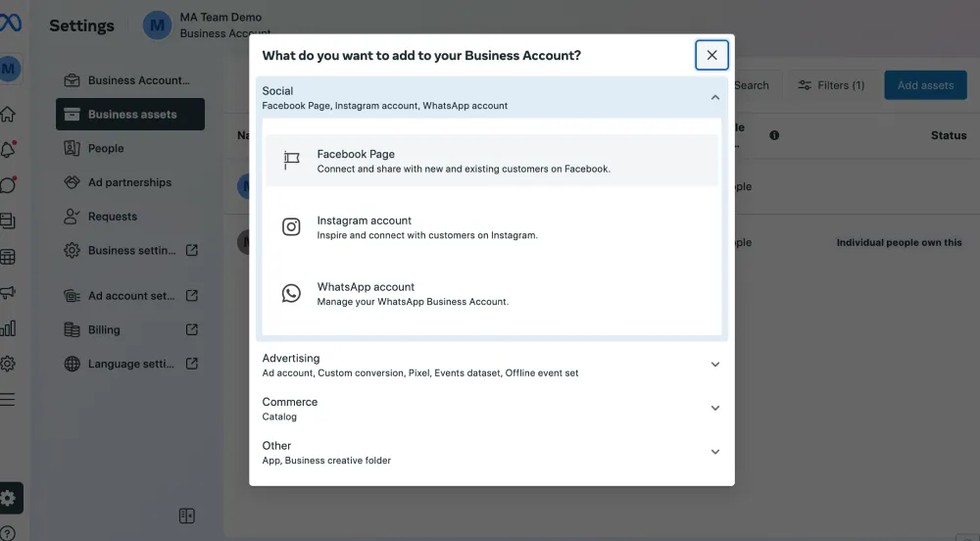Collapse the Social section

click(x=714, y=97)
